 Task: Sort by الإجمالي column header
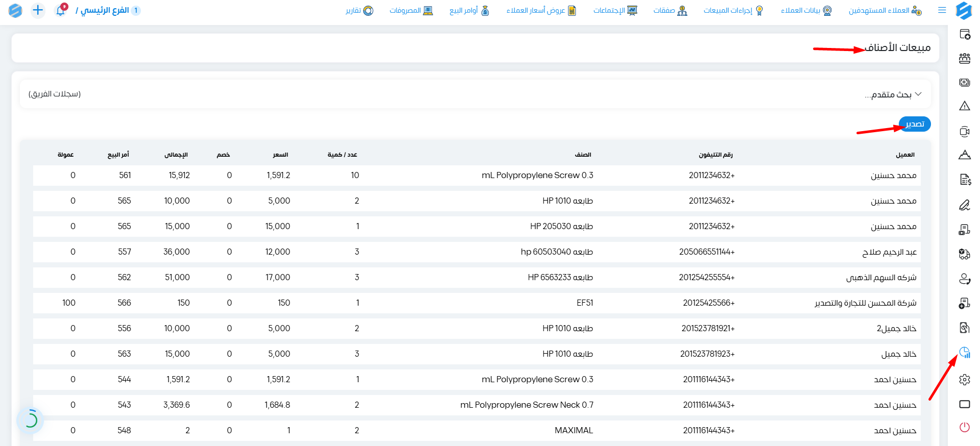coord(176,155)
